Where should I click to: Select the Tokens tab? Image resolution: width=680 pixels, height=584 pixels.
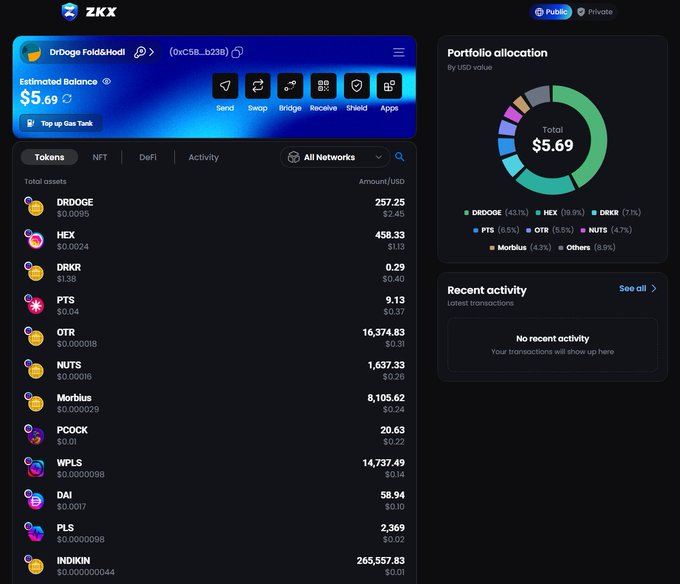49,157
